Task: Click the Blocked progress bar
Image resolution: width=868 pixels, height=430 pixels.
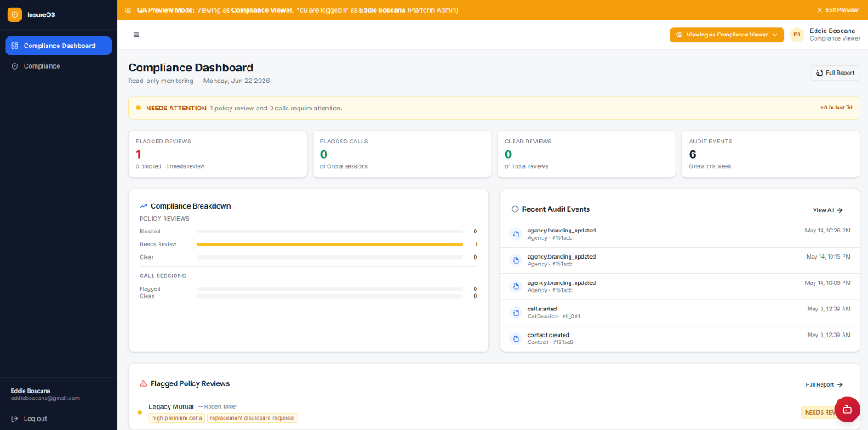Action: [x=330, y=231]
